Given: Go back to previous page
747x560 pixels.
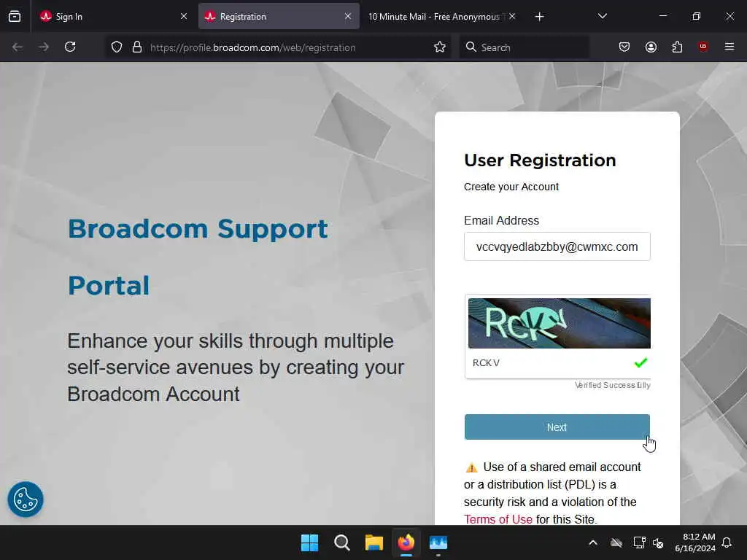Looking at the screenshot, I should pos(18,47).
